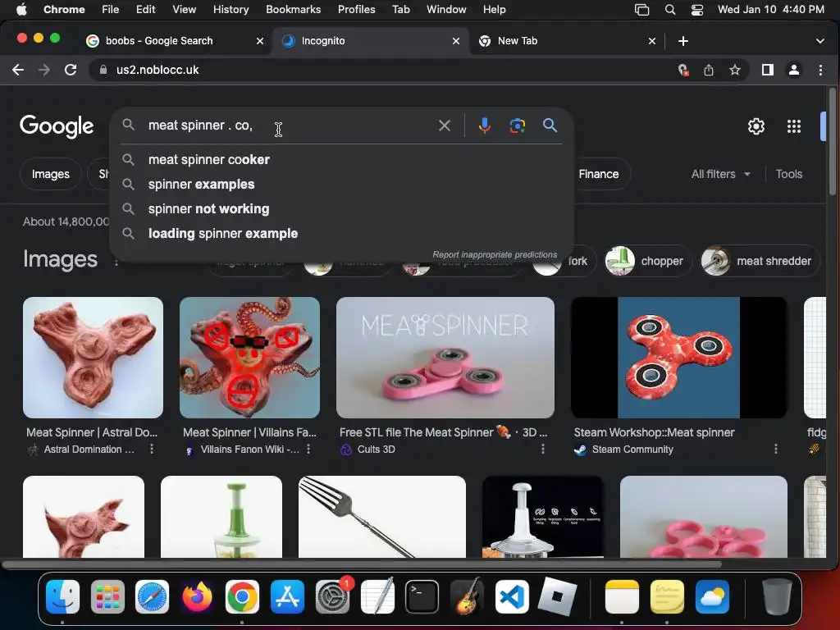Image resolution: width=840 pixels, height=630 pixels.
Task: Open GarageBand from the Dock
Action: (467, 596)
